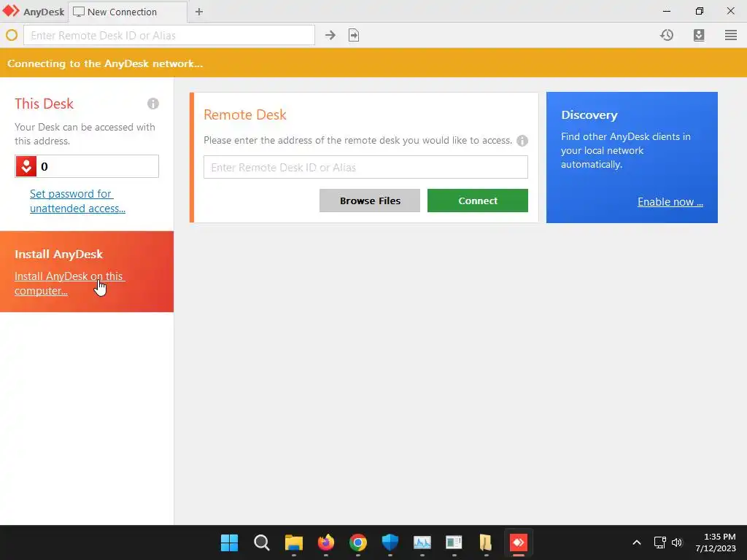
Task: Click the green Connect button
Action: 477,201
